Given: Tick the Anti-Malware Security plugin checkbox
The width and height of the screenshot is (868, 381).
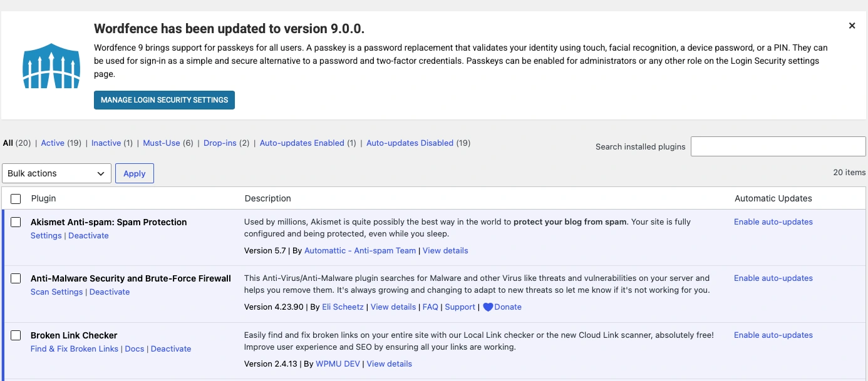Looking at the screenshot, I should [x=16, y=278].
